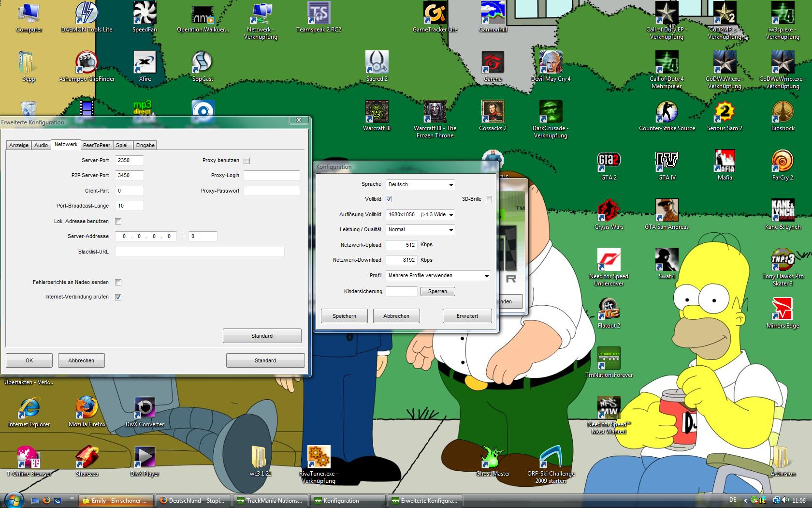
Task: Launch Shareaza desktop icon
Action: [x=87, y=462]
